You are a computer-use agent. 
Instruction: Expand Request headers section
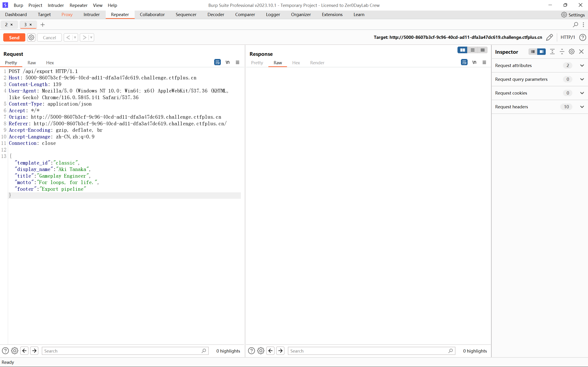click(x=540, y=106)
